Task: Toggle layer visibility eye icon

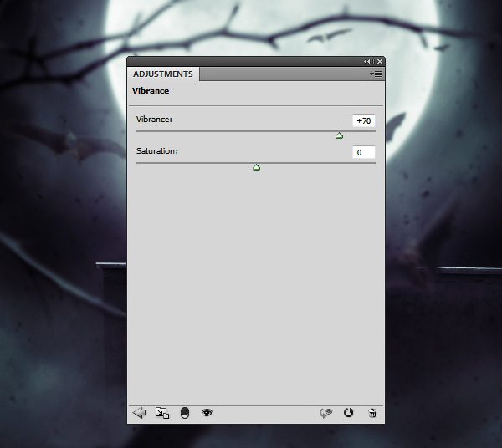Action: coord(207,413)
